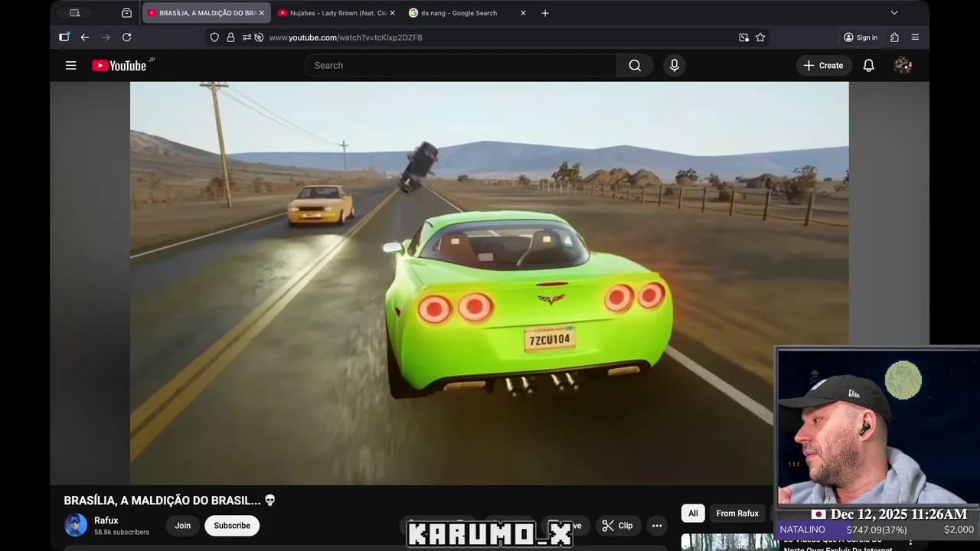Open the YouTube hamburger guide menu
980x551 pixels.
[x=70, y=66]
